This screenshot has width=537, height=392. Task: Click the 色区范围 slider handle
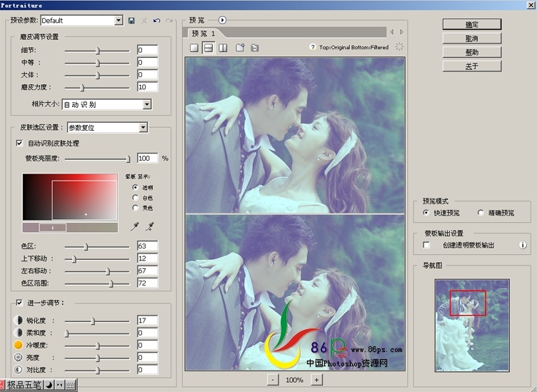111,283
